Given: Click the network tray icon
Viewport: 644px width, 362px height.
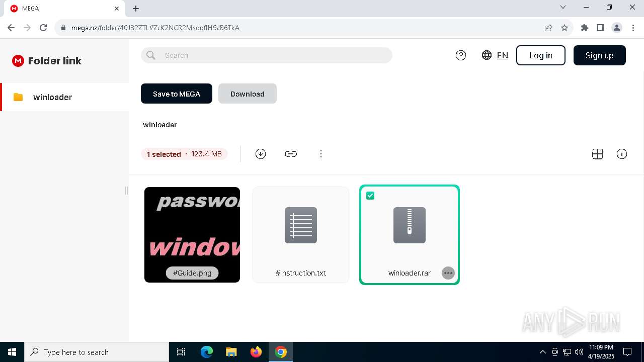Looking at the screenshot, I should click(567, 352).
